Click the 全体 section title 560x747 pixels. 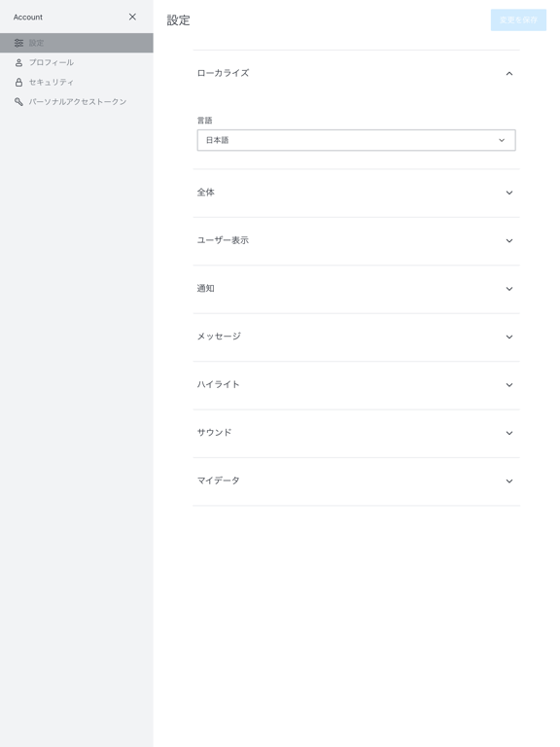click(x=206, y=192)
